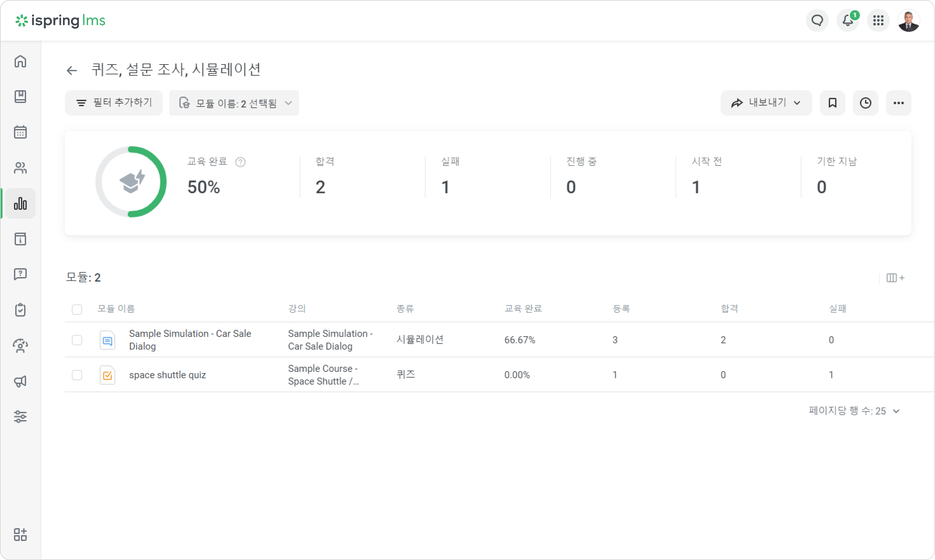
Task: Sort by the 종류 column header
Action: pyautogui.click(x=405, y=309)
